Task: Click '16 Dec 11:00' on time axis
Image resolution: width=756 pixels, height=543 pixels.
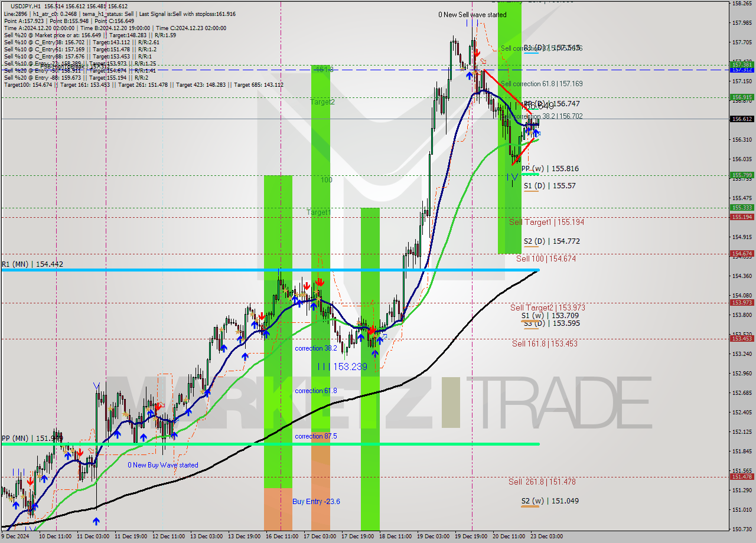Action: point(282,537)
